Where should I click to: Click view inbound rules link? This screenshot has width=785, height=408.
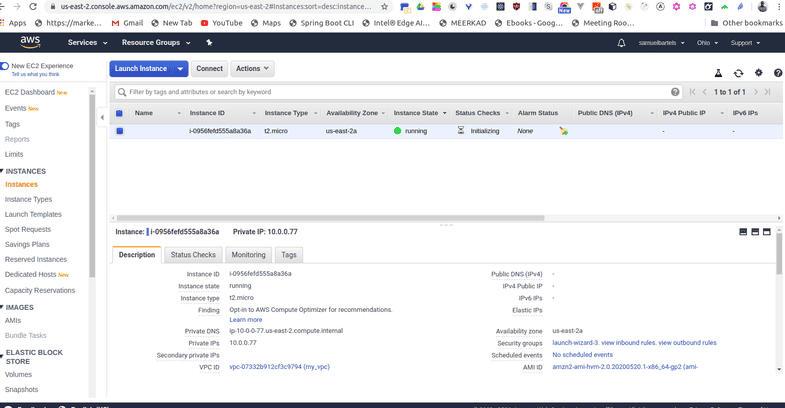pyautogui.click(x=628, y=343)
